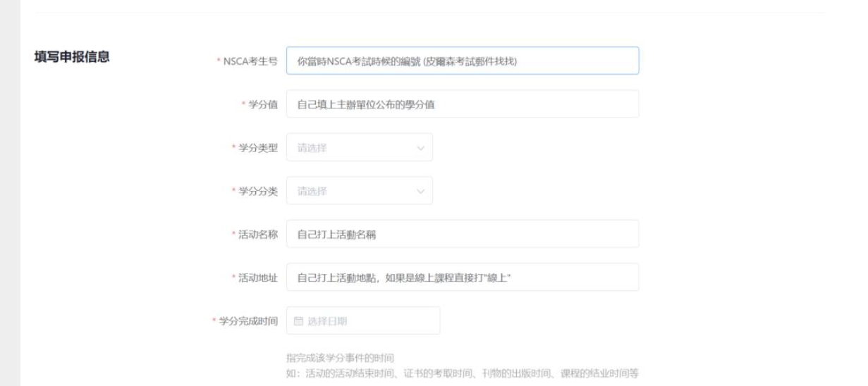
Task: Click the 学分分类 dropdown chevron arrow
Action: (x=421, y=191)
